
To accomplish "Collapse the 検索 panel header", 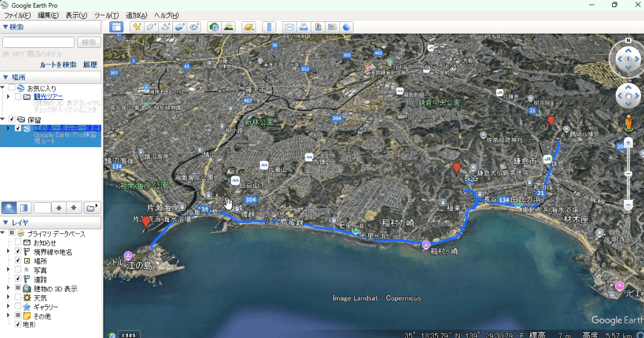I will click(x=5, y=27).
